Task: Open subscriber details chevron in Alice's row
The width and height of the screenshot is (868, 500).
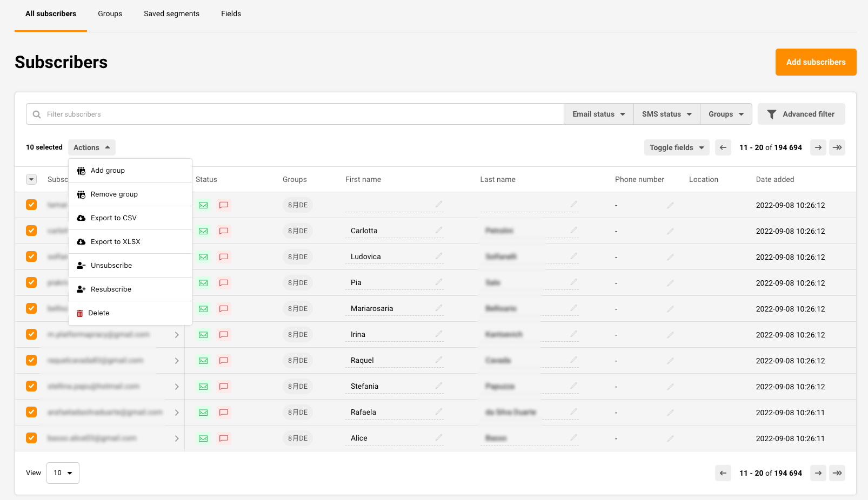Action: tap(177, 438)
